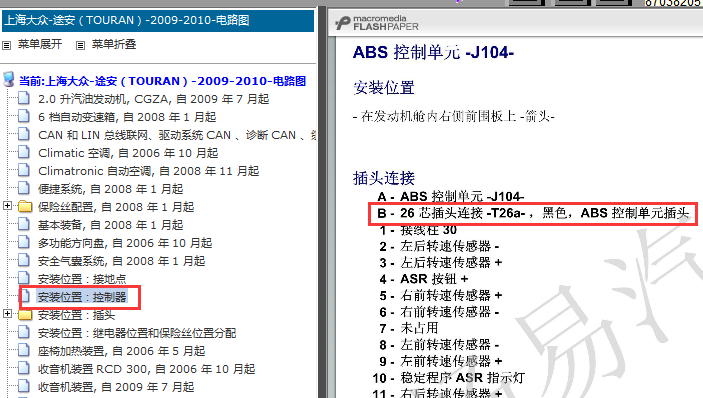This screenshot has height=398, width=703.
Task: Click page icon of Climatronic 自动空调
Action: click(x=24, y=170)
